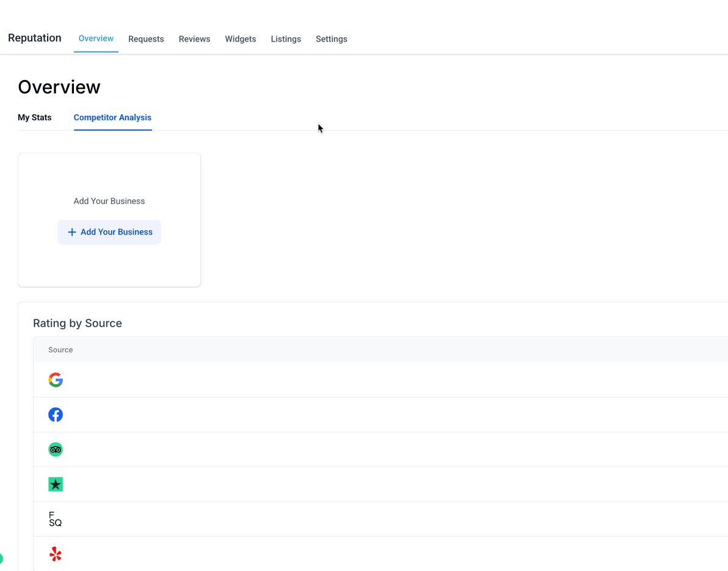Select the Competitor Analysis sub-tab

tap(112, 117)
